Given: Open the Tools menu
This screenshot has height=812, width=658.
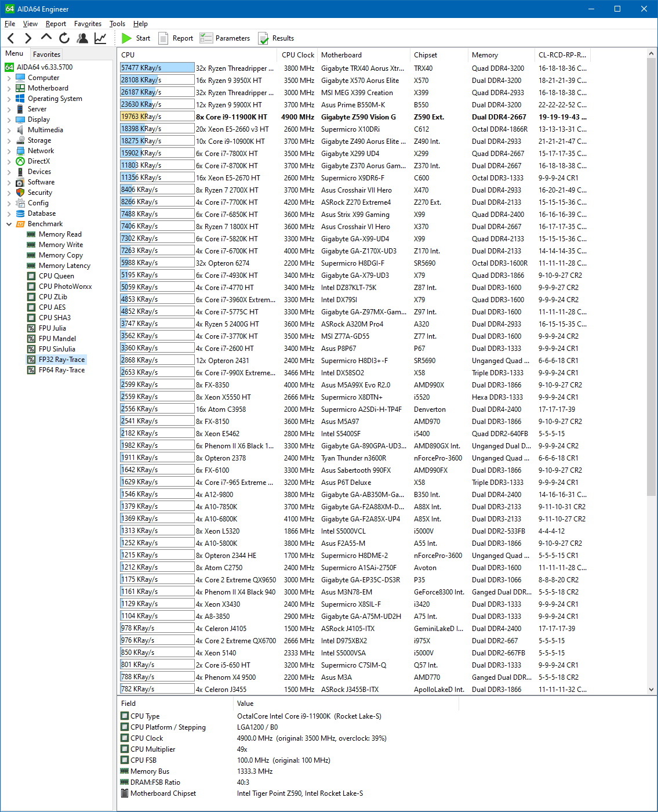Looking at the screenshot, I should click(x=117, y=24).
